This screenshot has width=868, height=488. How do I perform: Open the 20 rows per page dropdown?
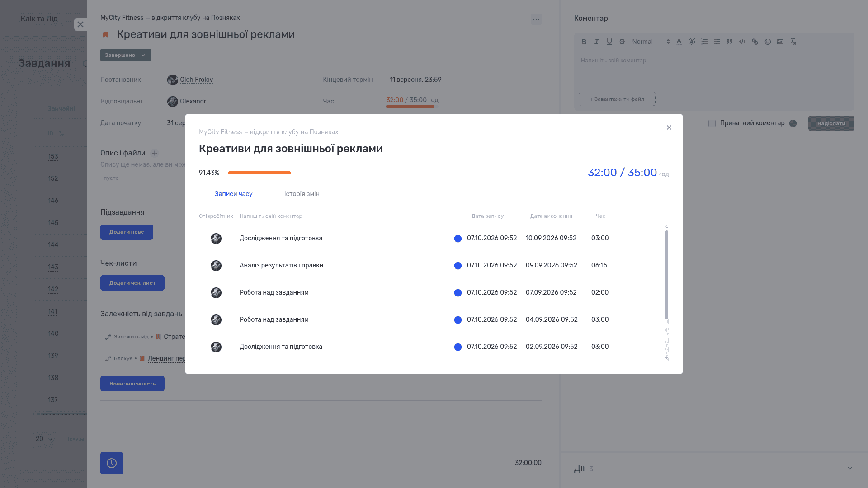[x=44, y=439]
